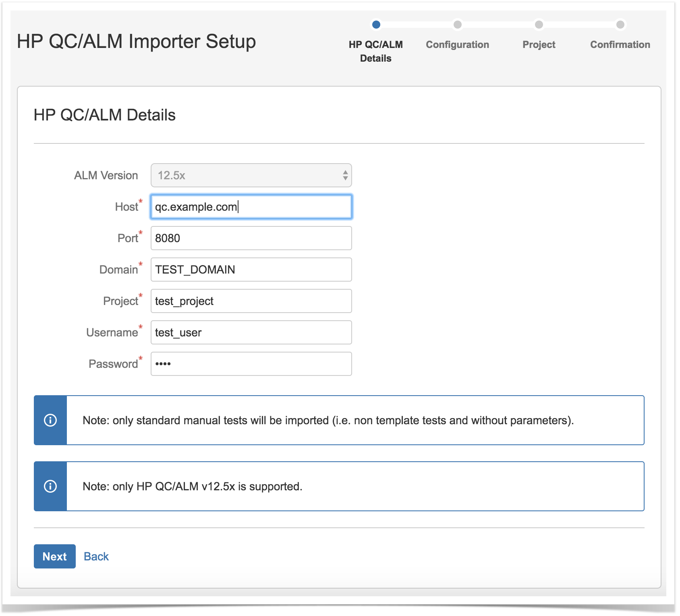Click the note about standard manual tests
Viewport: 680px width, 616px height.
[x=328, y=420]
